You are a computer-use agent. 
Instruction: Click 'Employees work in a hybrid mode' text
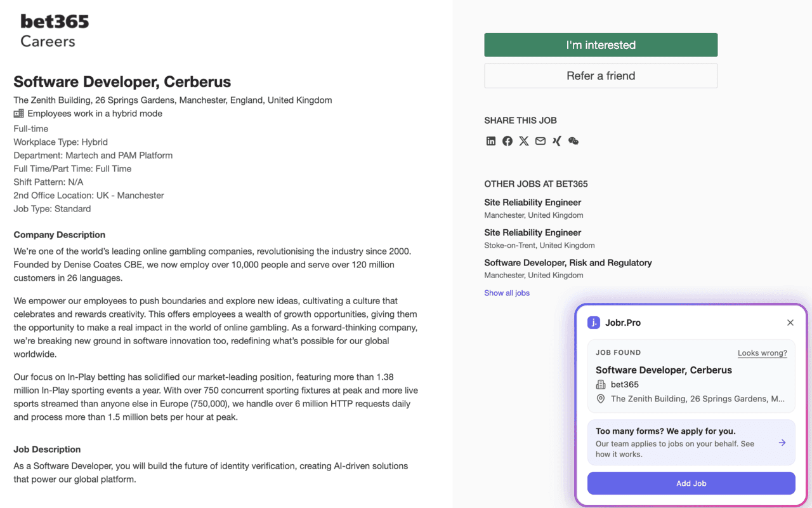click(x=95, y=114)
